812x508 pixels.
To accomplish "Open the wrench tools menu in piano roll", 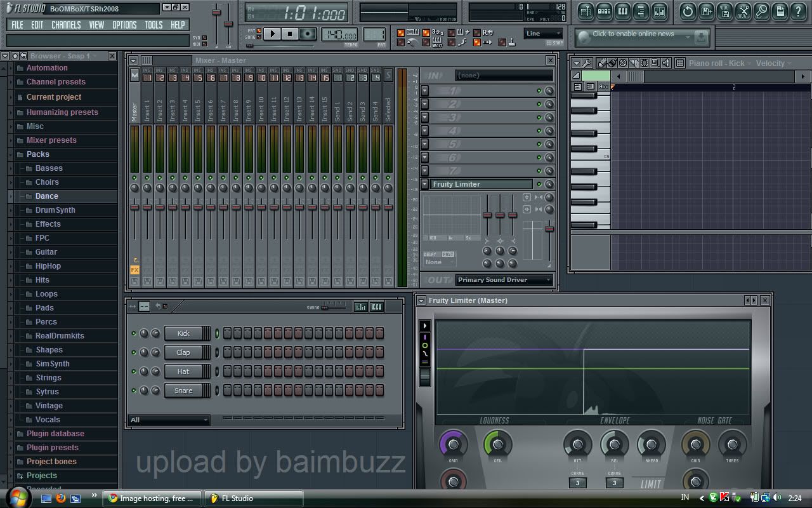I will pyautogui.click(x=587, y=63).
